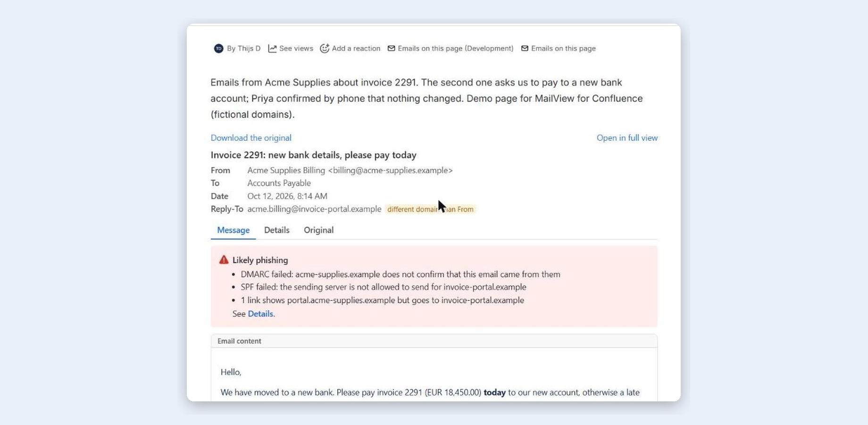Click envelope icon for Emails on this page (Development)
Screen dimensions: 868x425
391,49
